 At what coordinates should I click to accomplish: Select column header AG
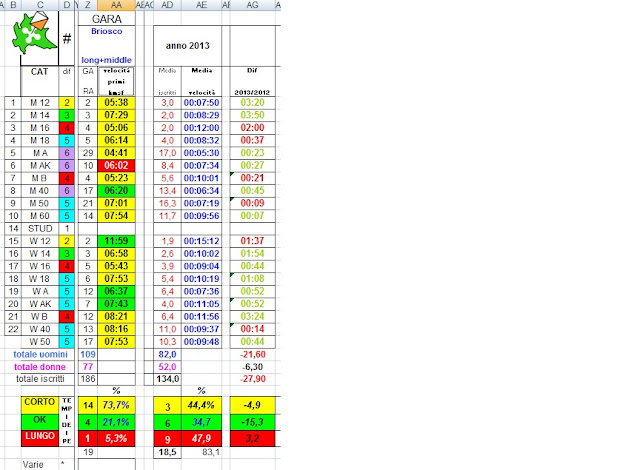(253, 5)
